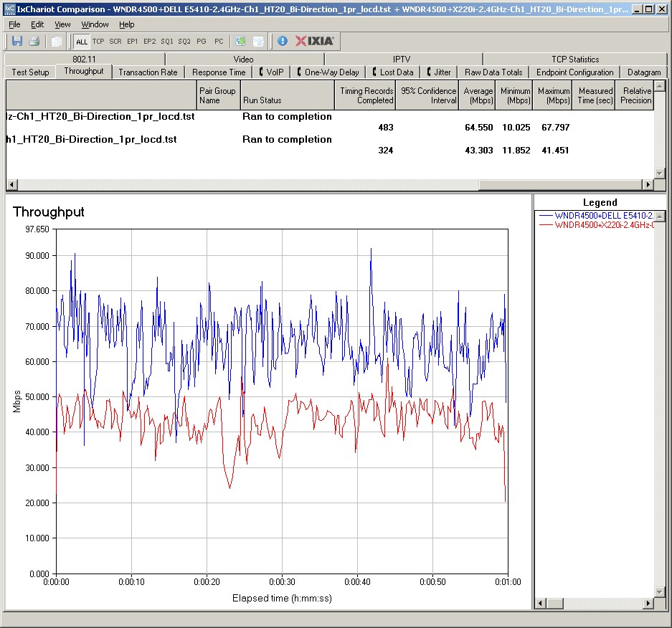Click the Copy icon in toolbar
Image resolution: width=672 pixels, height=628 pixels.
pos(56,41)
